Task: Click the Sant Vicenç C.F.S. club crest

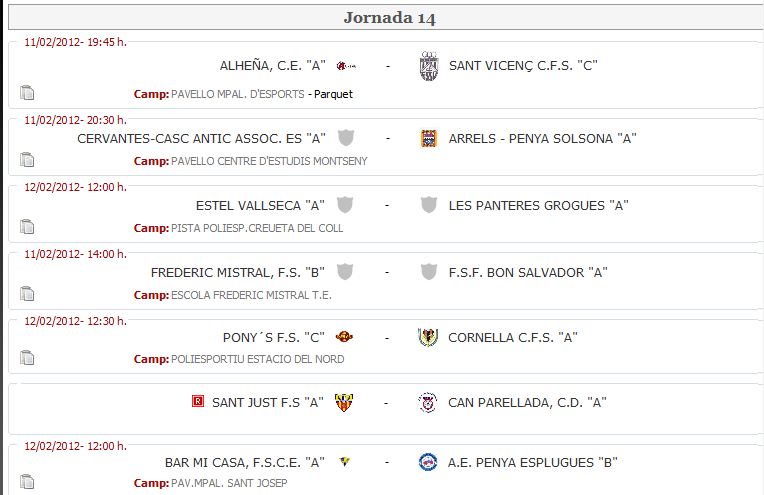Action: tap(429, 66)
